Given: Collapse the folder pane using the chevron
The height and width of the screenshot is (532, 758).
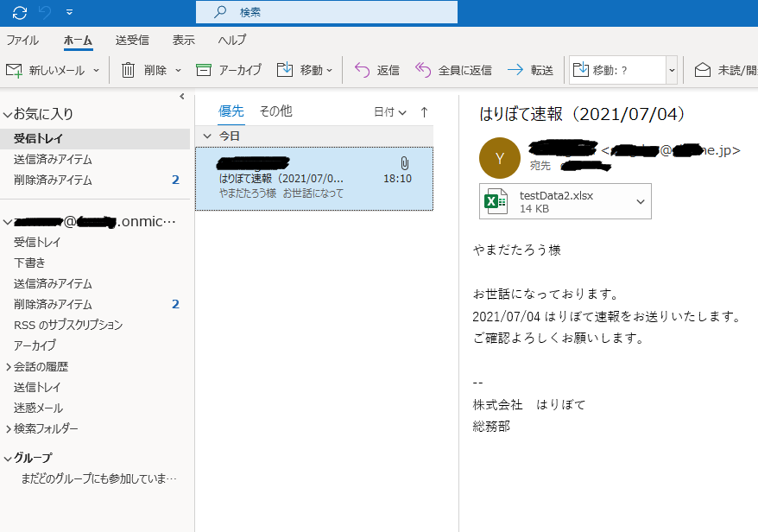Looking at the screenshot, I should 182,97.
